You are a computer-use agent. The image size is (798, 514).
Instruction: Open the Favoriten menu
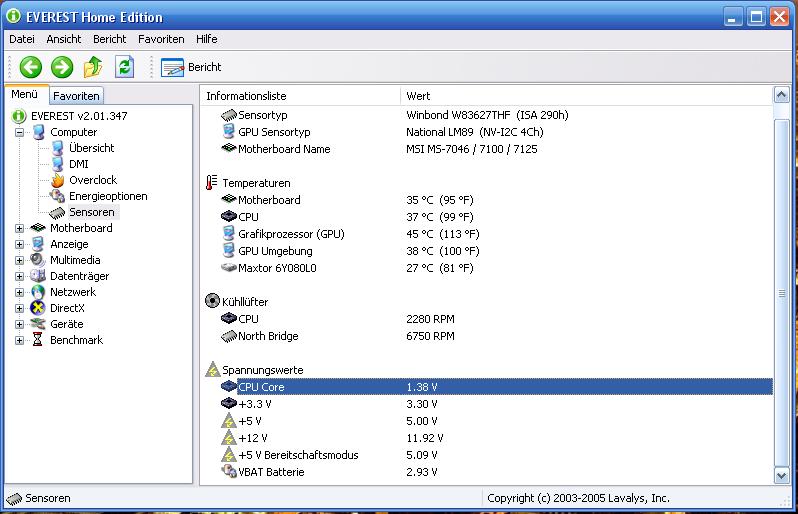pyautogui.click(x=161, y=39)
